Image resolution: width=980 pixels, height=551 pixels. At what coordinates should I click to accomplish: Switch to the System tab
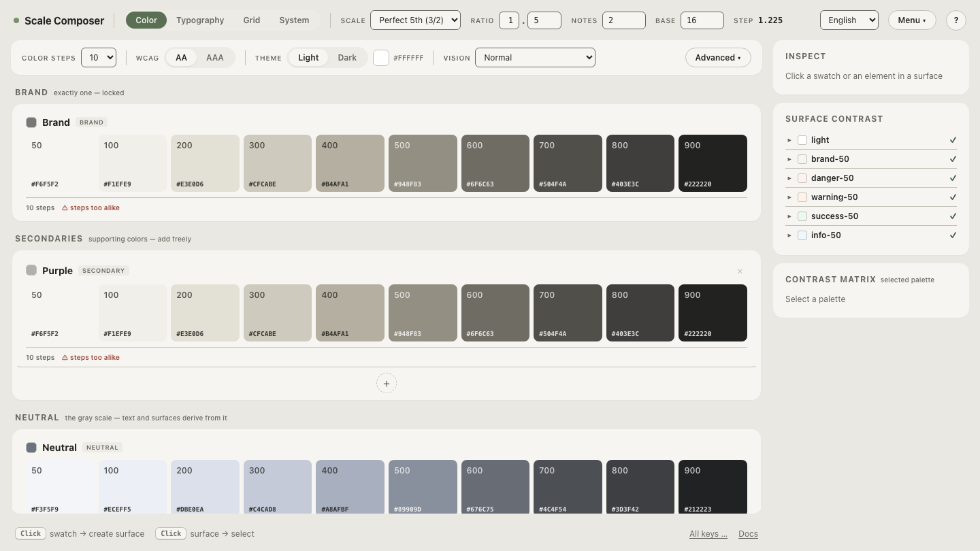coord(294,20)
